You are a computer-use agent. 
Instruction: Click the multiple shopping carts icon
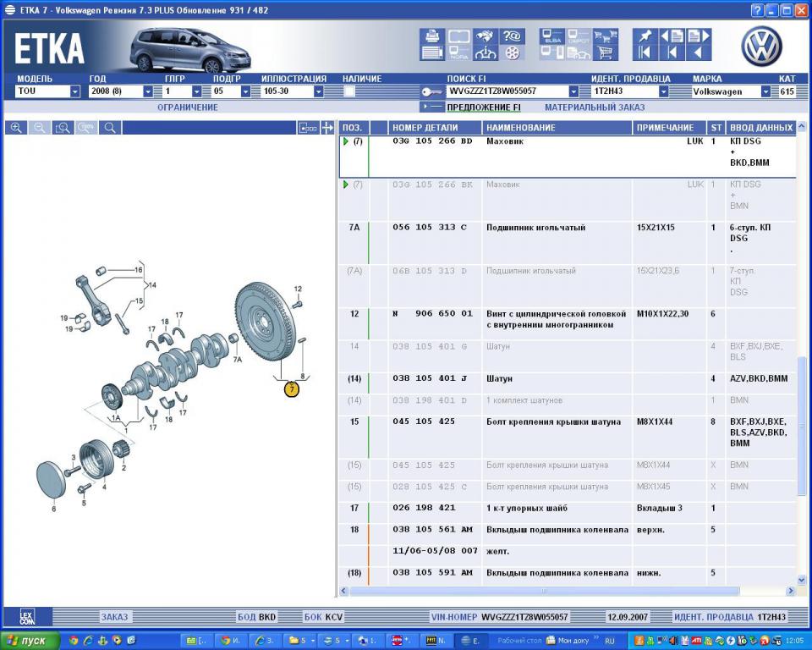point(606,36)
